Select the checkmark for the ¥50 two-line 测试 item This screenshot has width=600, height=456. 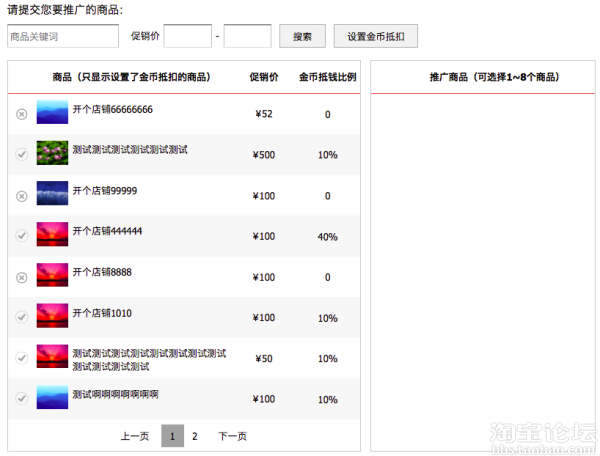[22, 358]
